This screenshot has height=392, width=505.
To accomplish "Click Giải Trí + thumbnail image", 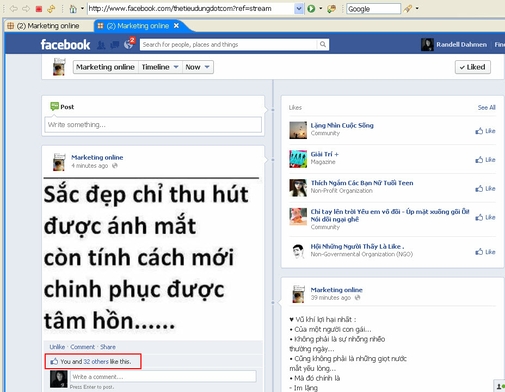I will (x=298, y=159).
